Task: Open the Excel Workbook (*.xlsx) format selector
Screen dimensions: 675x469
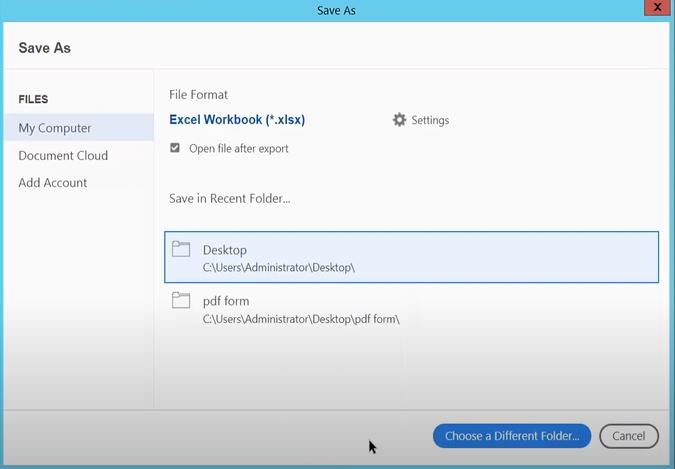Action: [x=237, y=120]
